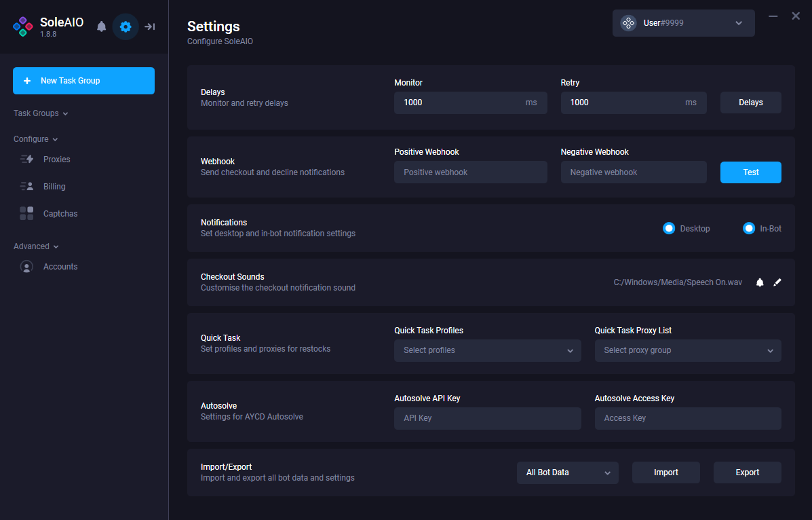Toggle the In-Bot notifications radio
The height and width of the screenshot is (520, 812).
pos(749,228)
